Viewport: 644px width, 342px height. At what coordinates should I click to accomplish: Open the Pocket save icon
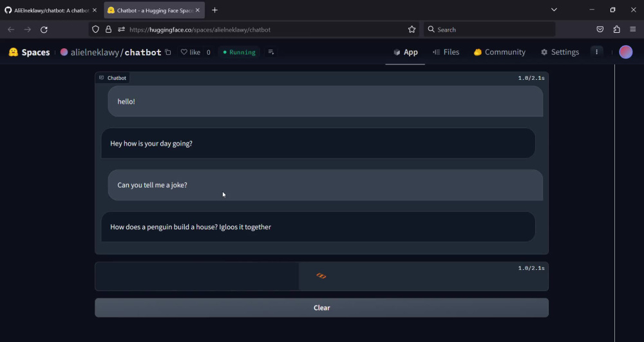pos(600,30)
